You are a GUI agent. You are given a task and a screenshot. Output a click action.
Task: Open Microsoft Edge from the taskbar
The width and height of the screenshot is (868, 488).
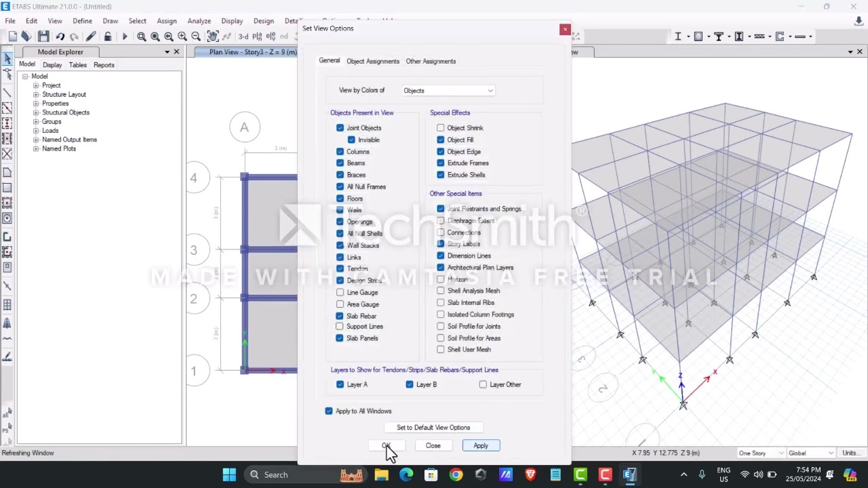pos(406,474)
